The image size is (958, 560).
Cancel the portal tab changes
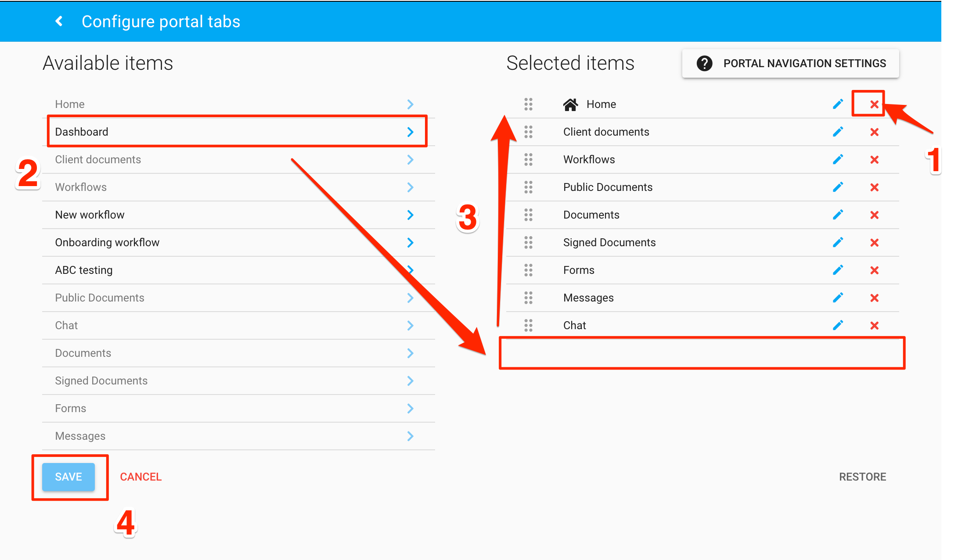(141, 477)
